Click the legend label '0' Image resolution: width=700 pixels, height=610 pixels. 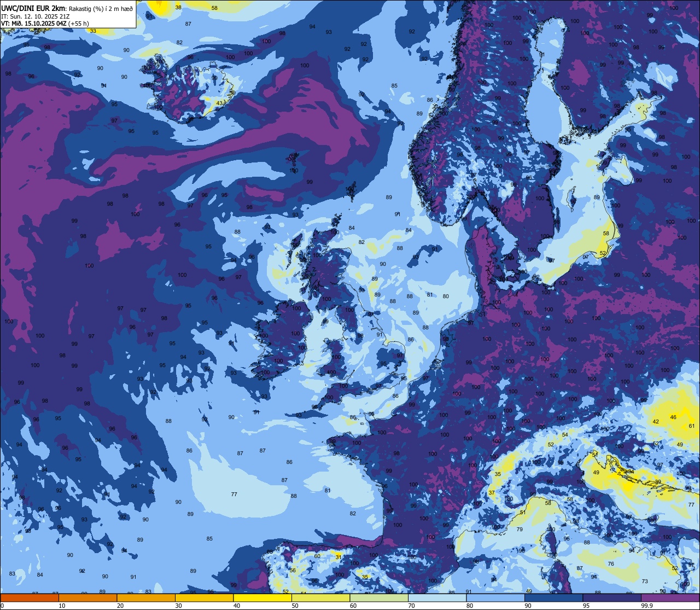point(3,606)
